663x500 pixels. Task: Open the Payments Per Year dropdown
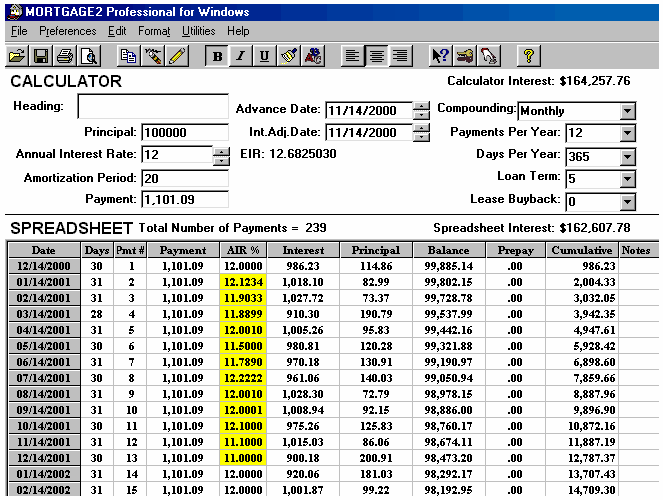coord(627,133)
